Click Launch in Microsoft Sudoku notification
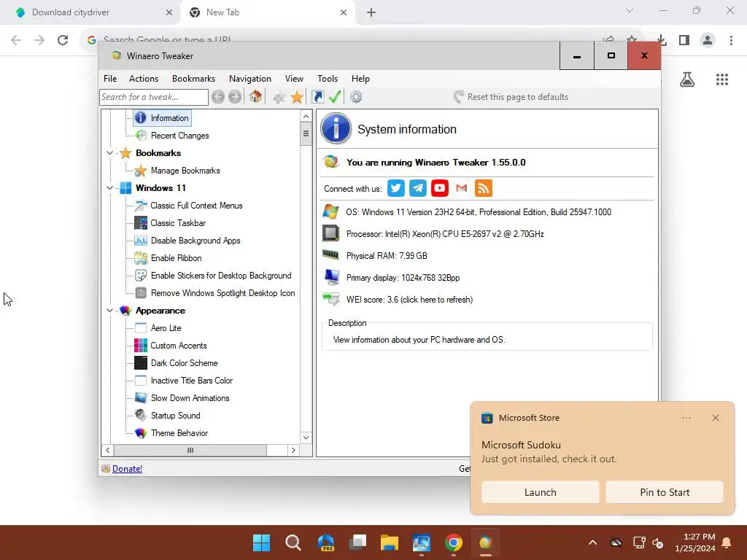747x560 pixels. point(541,492)
